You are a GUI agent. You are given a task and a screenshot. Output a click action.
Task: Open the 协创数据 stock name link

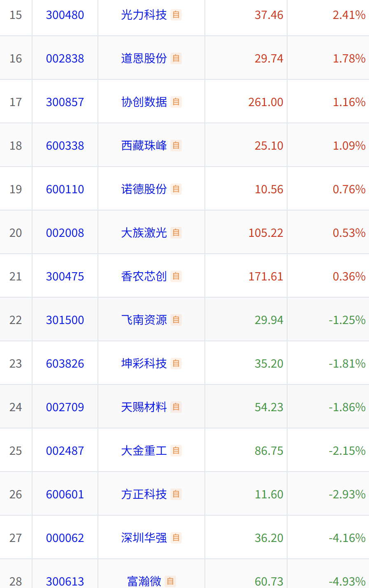[144, 102]
